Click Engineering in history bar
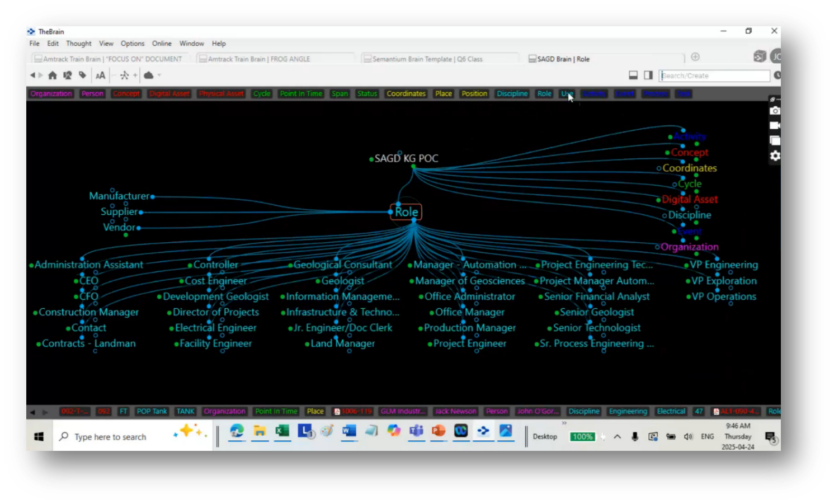834x504 pixels. (x=628, y=412)
